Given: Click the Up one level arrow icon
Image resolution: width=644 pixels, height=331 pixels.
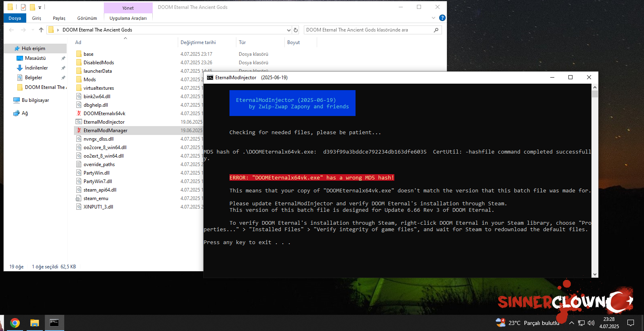Looking at the screenshot, I should [x=41, y=30].
